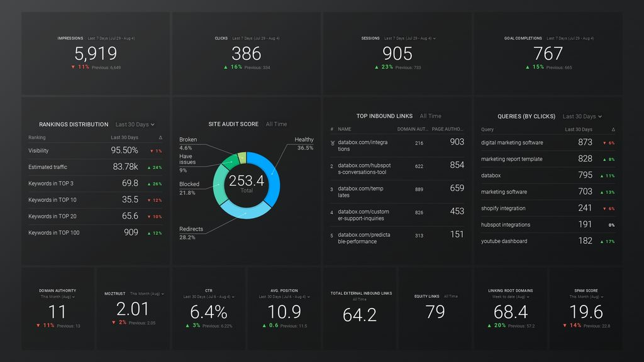Select the Keywords in TOP 20 row
This screenshot has width=644, height=362.
[96, 216]
